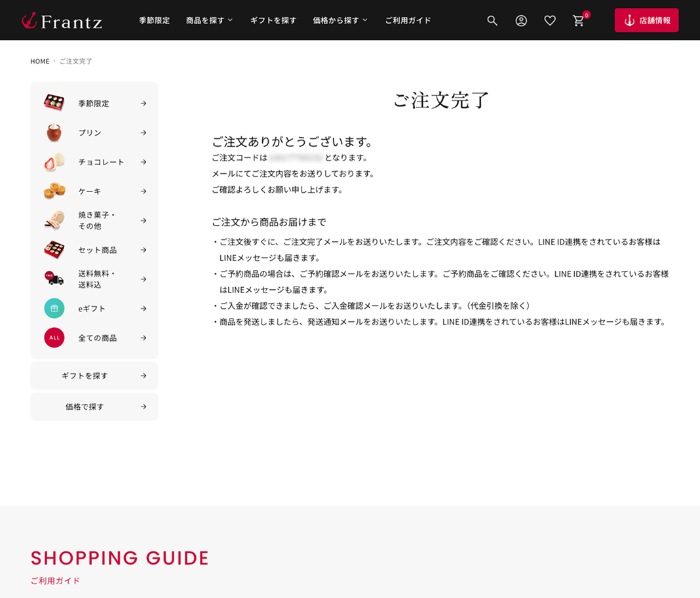Viewport: 700px width, 598px height.
Task: Expand the 商品を探す dropdown menu
Action: (x=209, y=20)
